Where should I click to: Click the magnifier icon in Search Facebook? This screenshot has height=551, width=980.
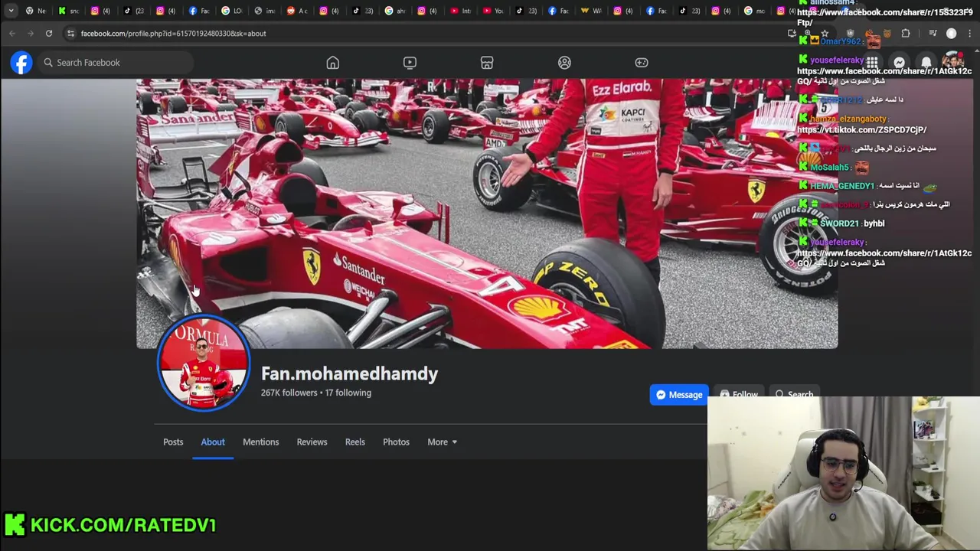click(x=48, y=63)
